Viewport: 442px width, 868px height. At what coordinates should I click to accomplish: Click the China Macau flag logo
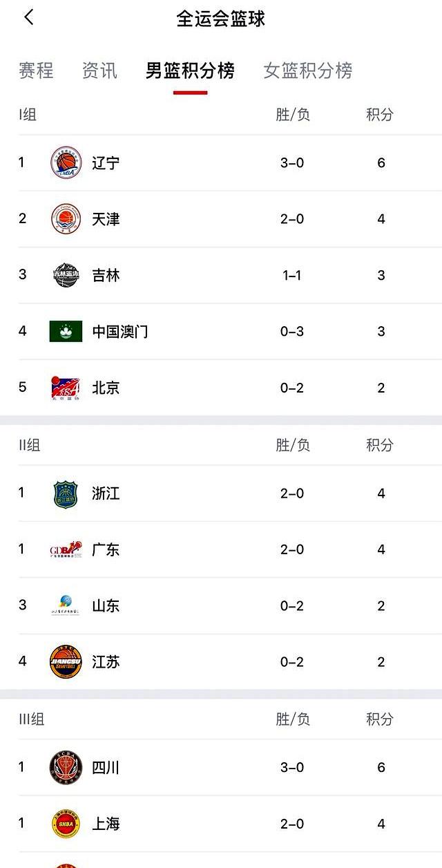pyautogui.click(x=66, y=332)
